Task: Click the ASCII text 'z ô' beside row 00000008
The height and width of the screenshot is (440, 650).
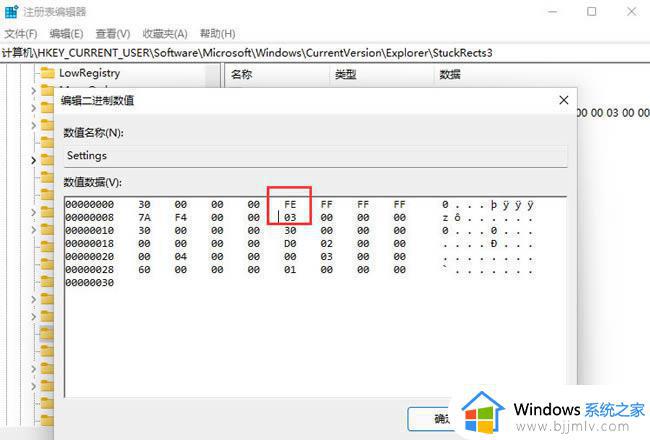Action: [451, 217]
